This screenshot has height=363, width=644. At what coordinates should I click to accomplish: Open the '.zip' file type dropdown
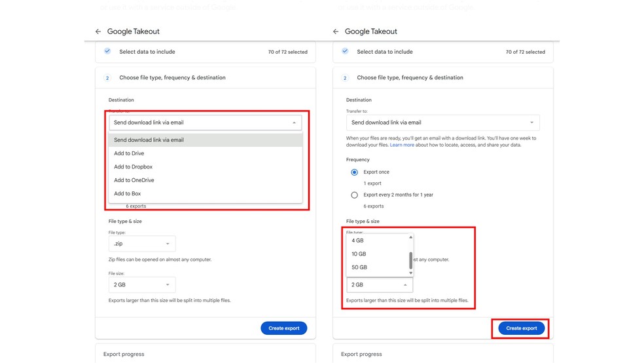(142, 244)
